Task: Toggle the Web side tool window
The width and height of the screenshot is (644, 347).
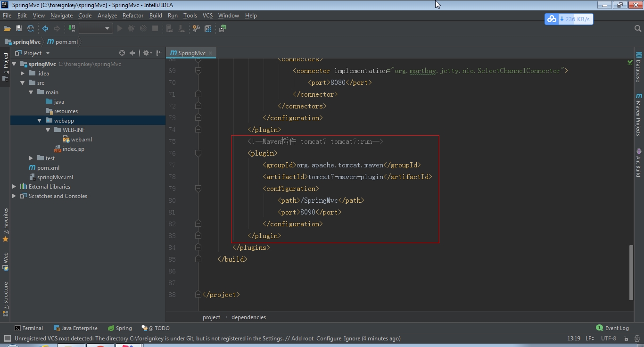Action: [5, 262]
